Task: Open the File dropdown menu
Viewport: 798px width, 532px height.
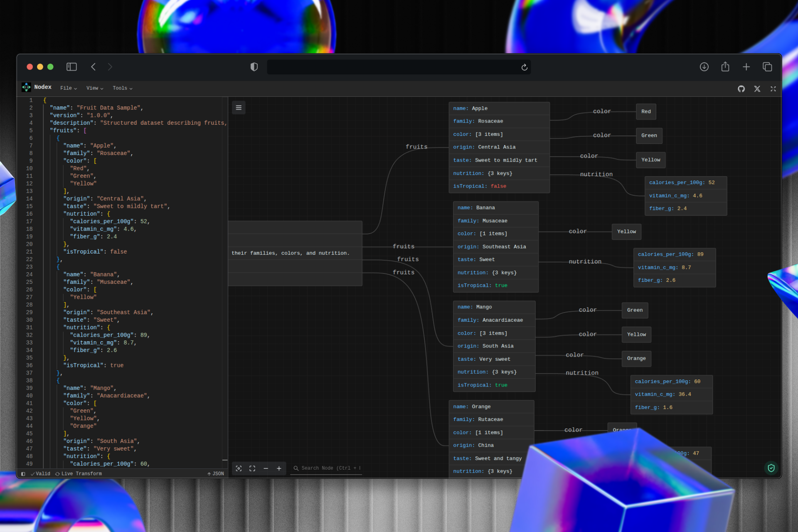Action: (x=69, y=88)
